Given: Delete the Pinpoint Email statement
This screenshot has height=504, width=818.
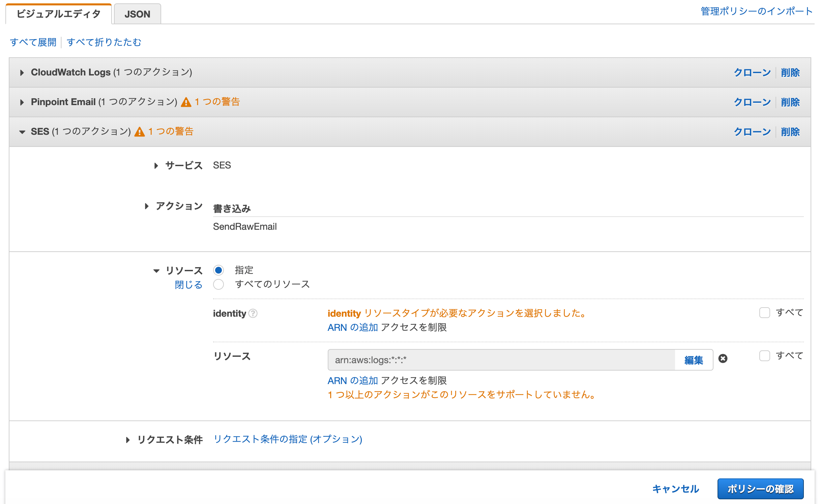Looking at the screenshot, I should pyautogui.click(x=790, y=102).
